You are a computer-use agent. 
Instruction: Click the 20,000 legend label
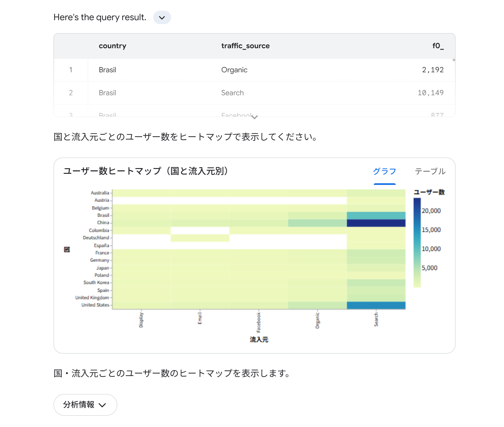pyautogui.click(x=431, y=211)
